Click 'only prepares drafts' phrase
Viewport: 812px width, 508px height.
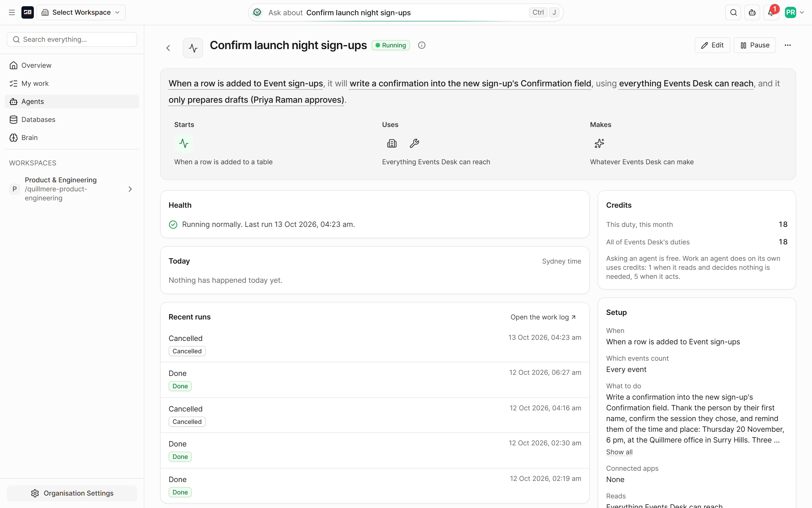pos(256,100)
